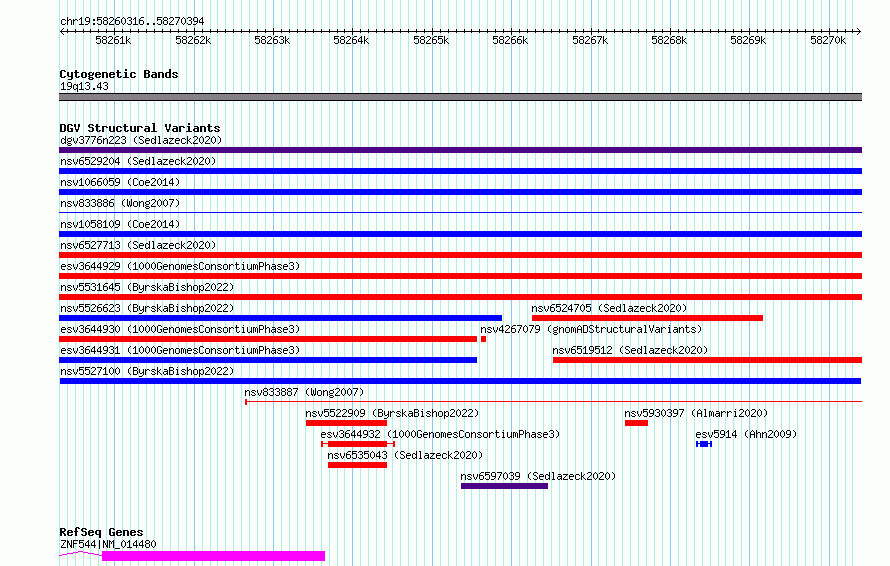Click the 58261k ruler mark

[113, 40]
